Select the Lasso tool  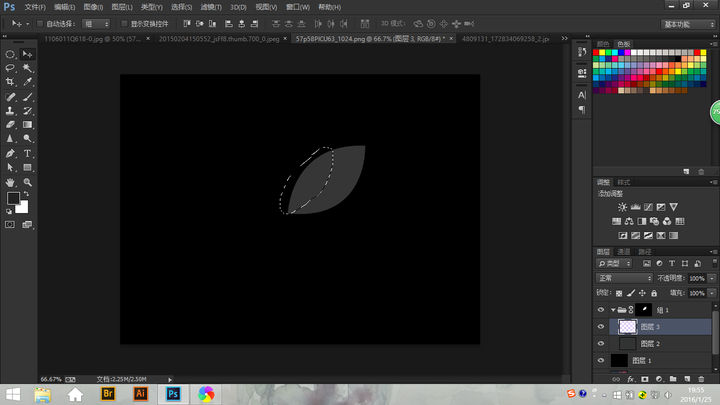10,68
